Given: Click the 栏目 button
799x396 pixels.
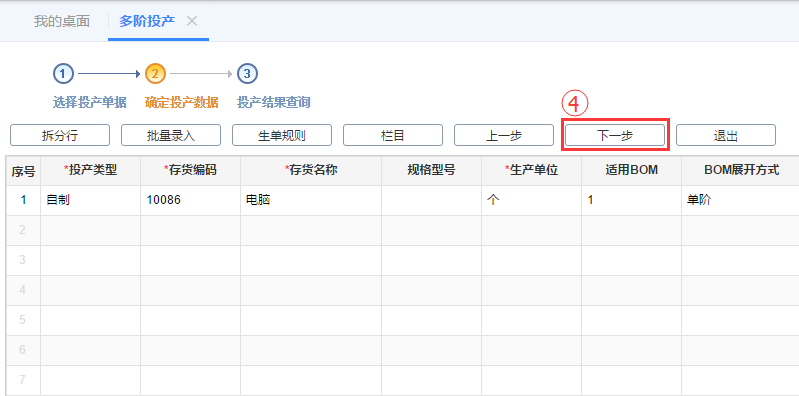Looking at the screenshot, I should pyautogui.click(x=393, y=135).
